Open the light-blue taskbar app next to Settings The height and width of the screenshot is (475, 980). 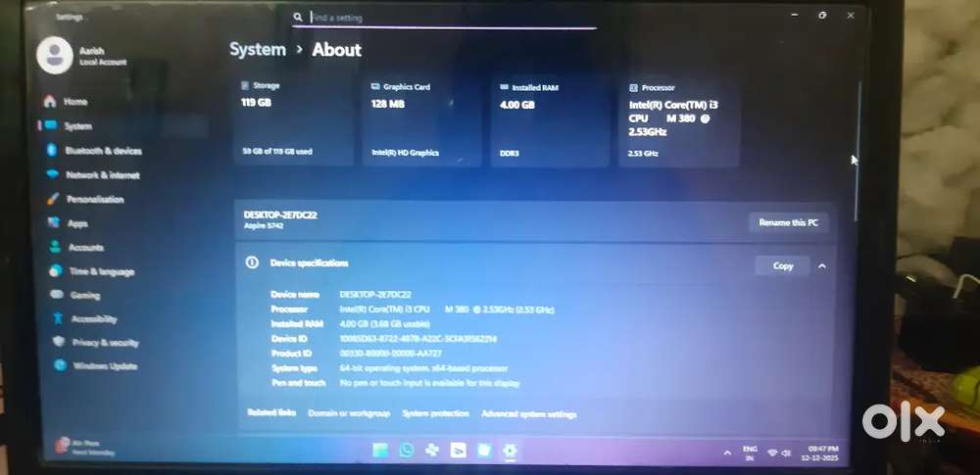(x=484, y=450)
